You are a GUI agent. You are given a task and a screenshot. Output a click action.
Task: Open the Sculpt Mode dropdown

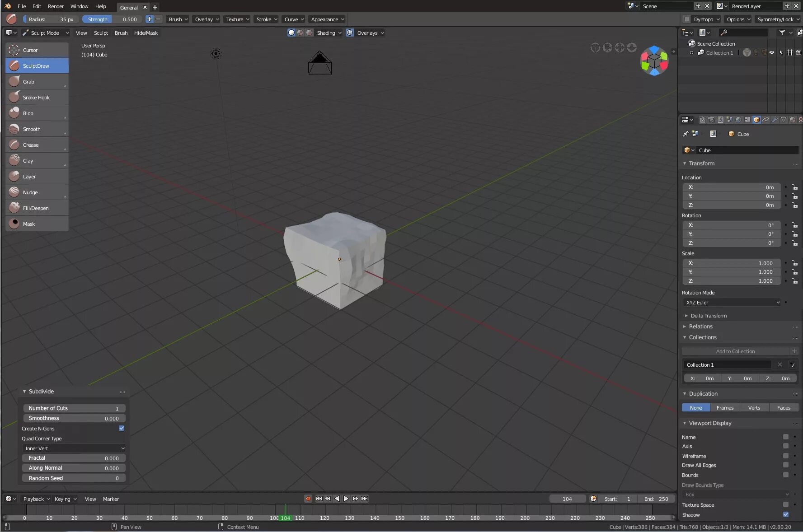(45, 33)
